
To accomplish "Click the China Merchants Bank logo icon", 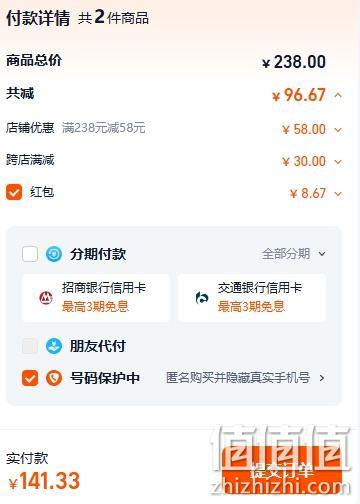I will tap(46, 298).
